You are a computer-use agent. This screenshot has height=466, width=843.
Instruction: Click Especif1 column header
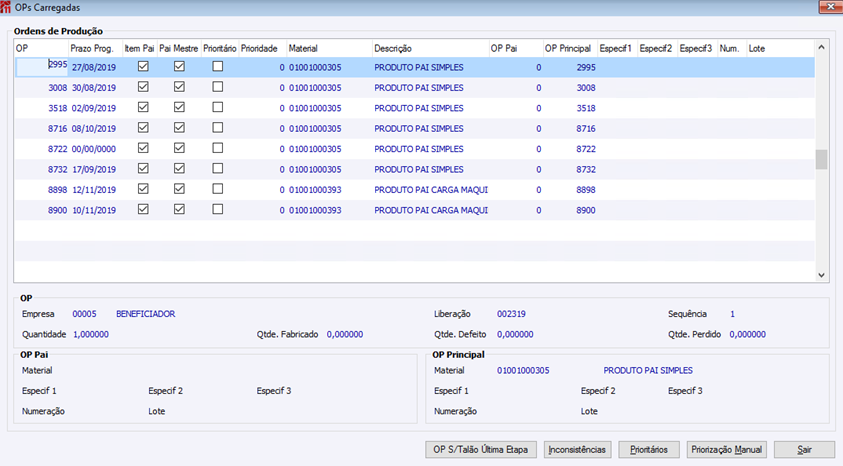click(x=617, y=48)
